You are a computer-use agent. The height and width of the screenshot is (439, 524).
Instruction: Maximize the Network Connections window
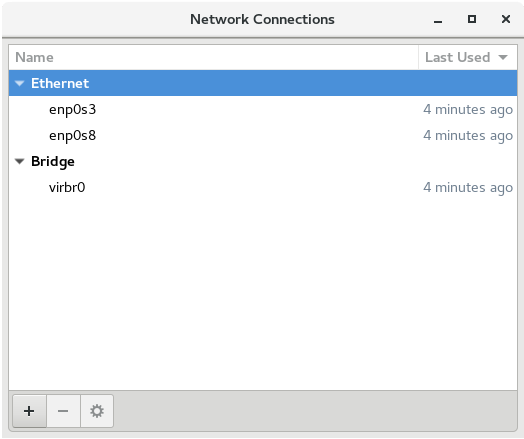click(x=472, y=19)
